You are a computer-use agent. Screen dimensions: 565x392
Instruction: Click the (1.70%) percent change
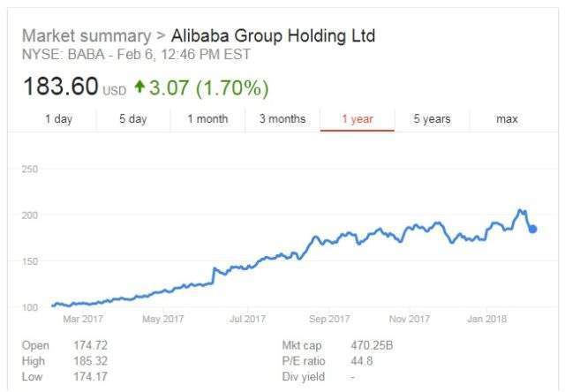[231, 88]
